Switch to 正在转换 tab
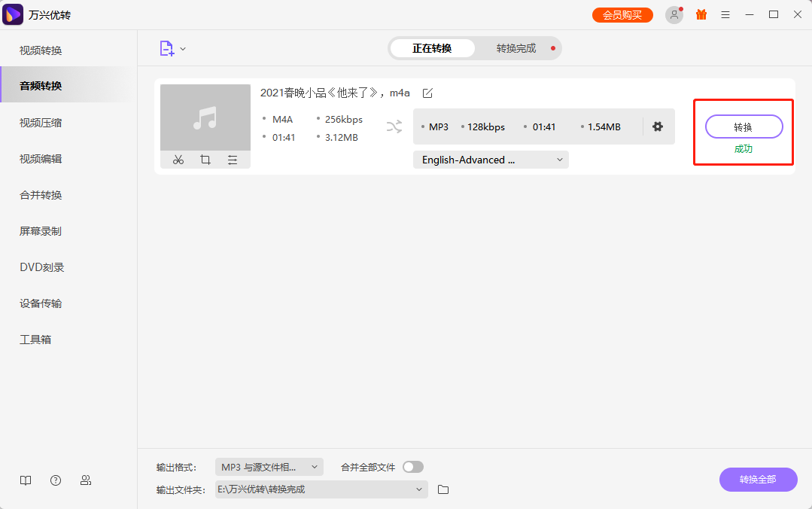 tap(432, 48)
